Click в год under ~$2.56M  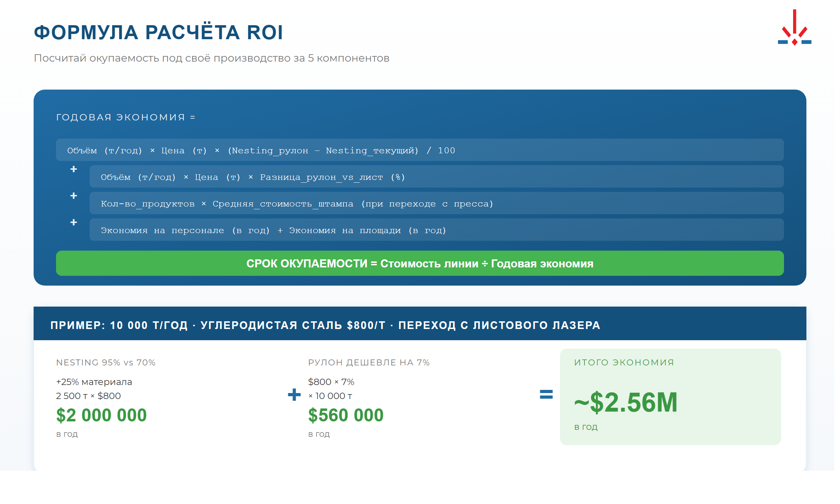tap(586, 427)
